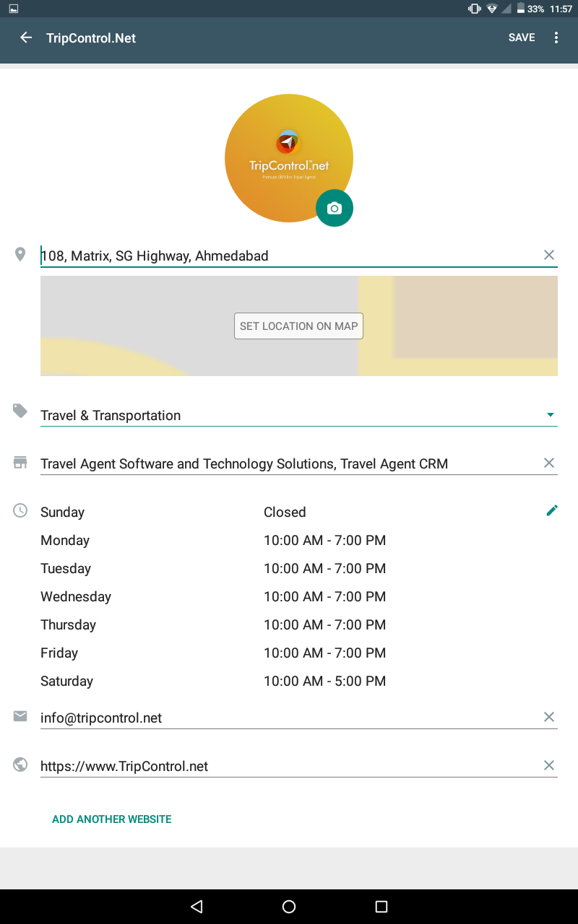
Task: Tap the Closed status for Sunday
Action: point(285,512)
